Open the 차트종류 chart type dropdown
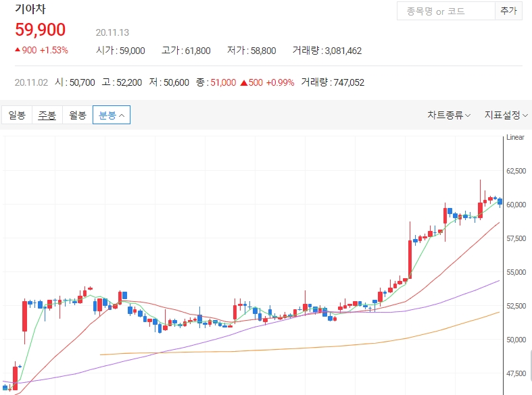Image resolution: width=532 pixels, height=395 pixels. [449, 115]
